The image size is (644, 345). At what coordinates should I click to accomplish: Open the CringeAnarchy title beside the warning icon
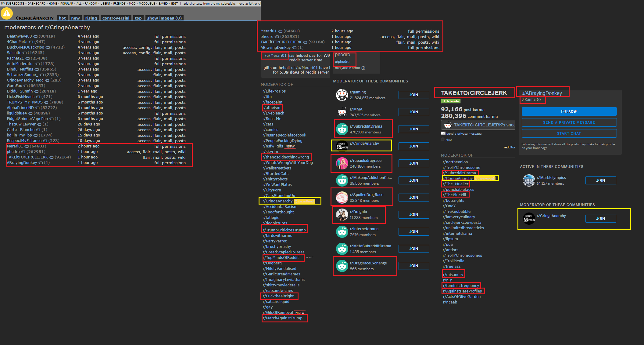coord(34,18)
